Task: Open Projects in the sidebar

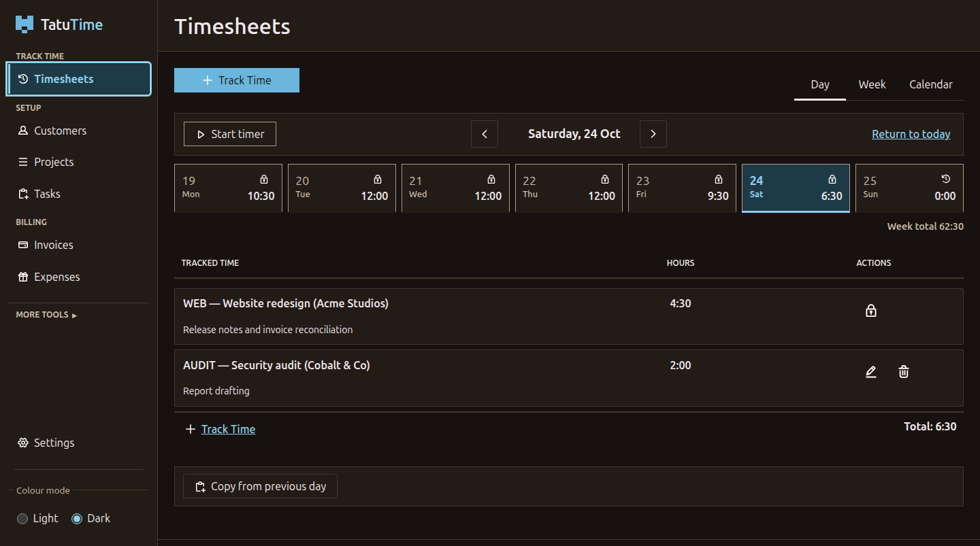Action: [79, 162]
